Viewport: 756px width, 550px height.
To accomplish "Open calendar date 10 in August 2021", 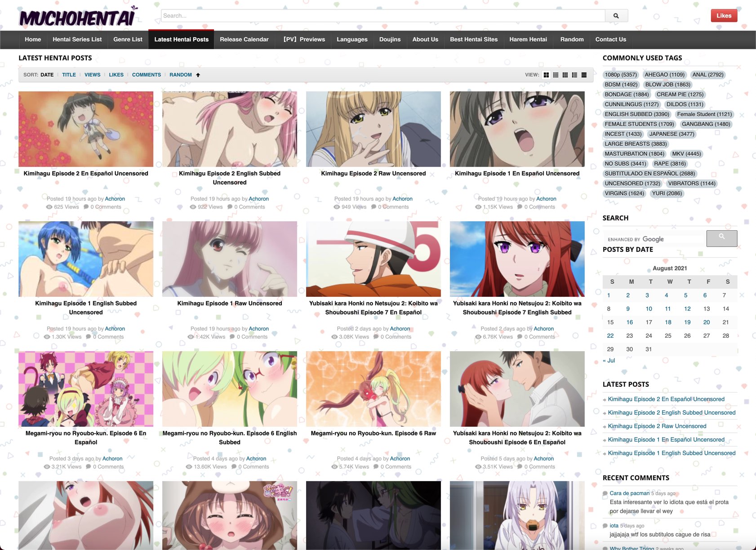I will [649, 309].
